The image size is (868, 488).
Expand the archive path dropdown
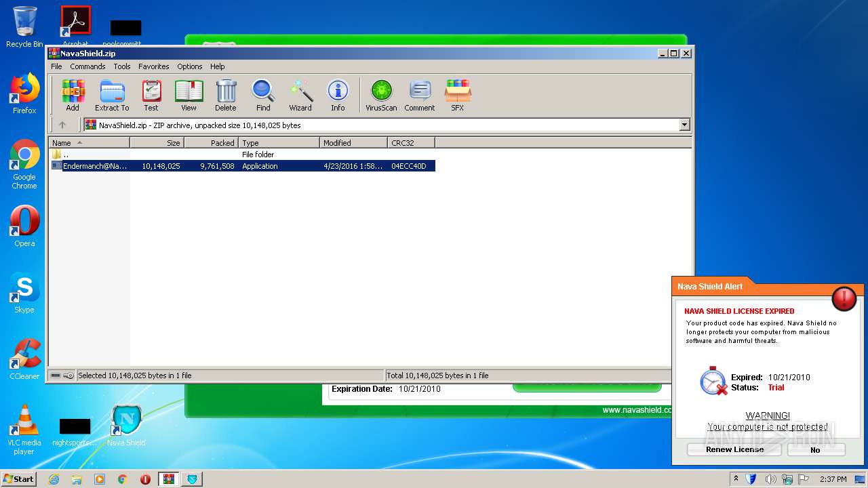(684, 125)
